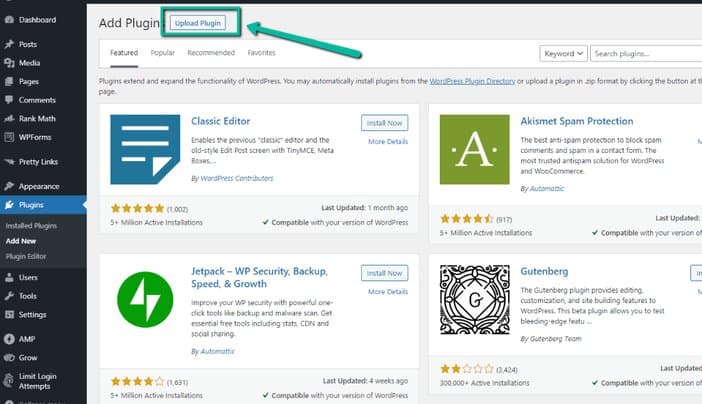The height and width of the screenshot is (404, 702).
Task: Click the Pages icon in sidebar
Action: 9,82
